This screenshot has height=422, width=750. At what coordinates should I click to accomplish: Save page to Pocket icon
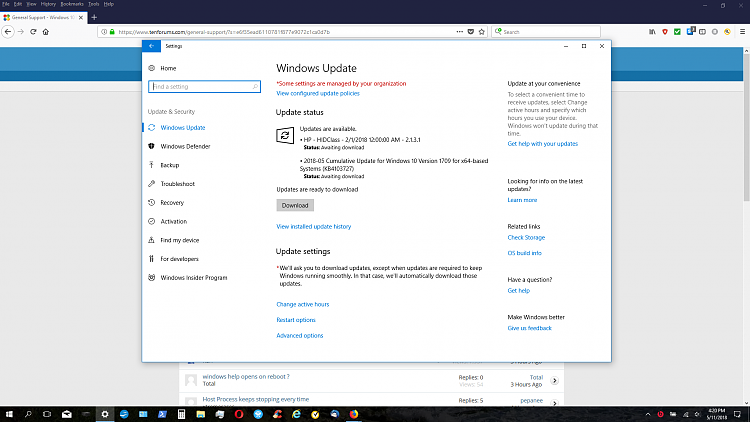(x=471, y=32)
